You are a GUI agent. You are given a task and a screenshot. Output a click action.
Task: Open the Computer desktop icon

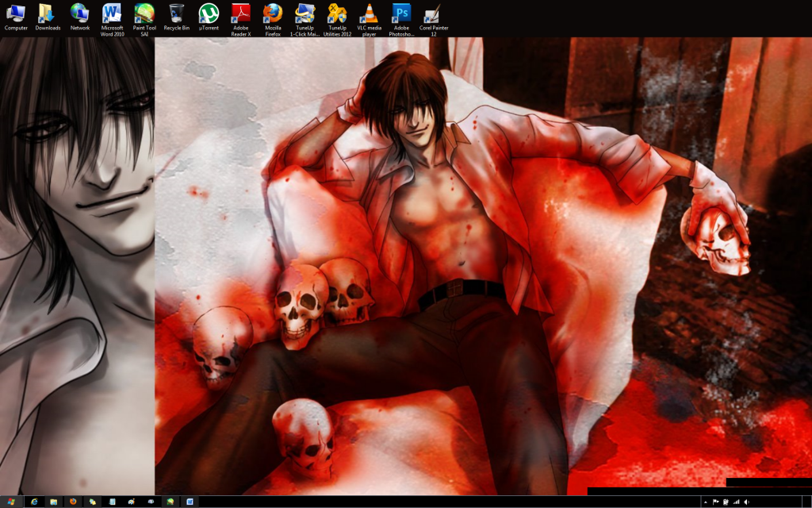pyautogui.click(x=16, y=17)
